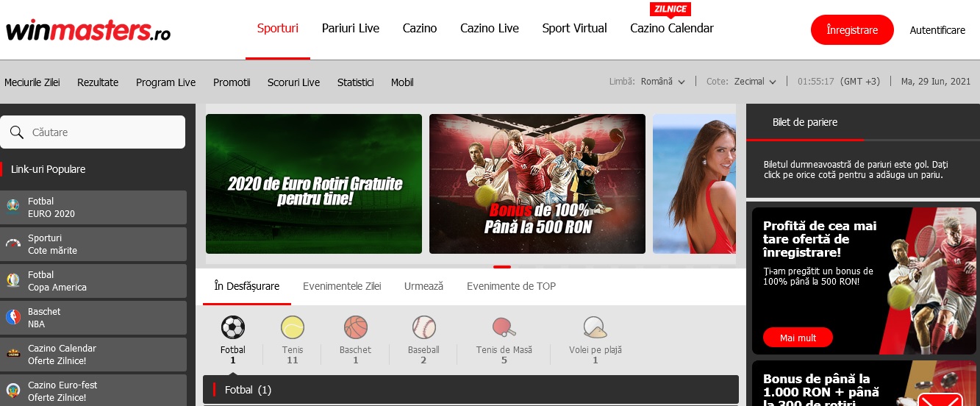Viewport: 980px width, 406px height.
Task: Switch to the Urmează tab
Action: pyautogui.click(x=424, y=286)
